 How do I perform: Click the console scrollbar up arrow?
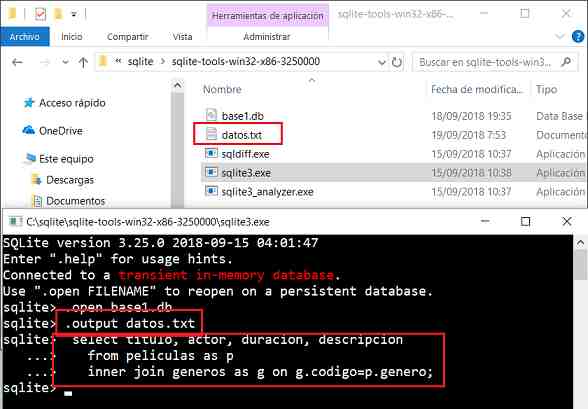click(580, 243)
